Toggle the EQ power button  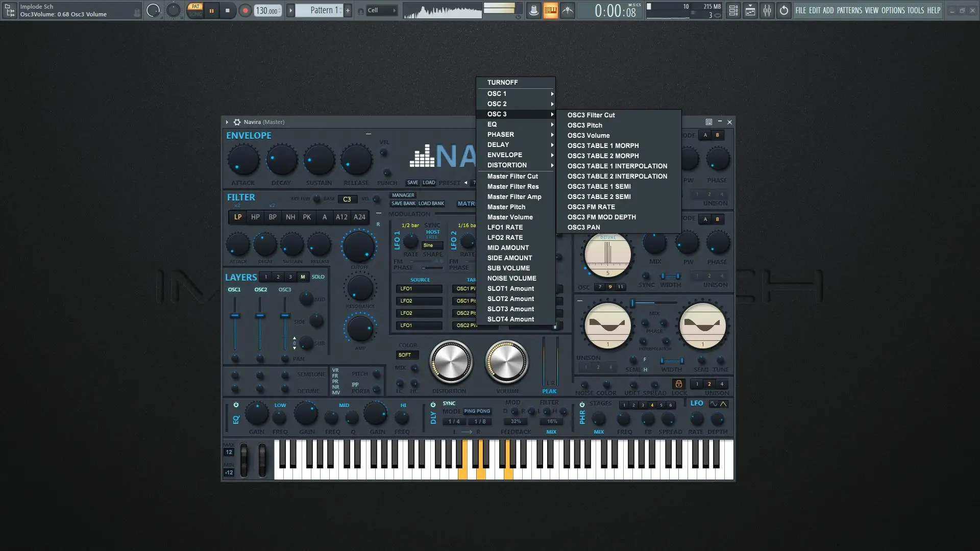coord(236,405)
